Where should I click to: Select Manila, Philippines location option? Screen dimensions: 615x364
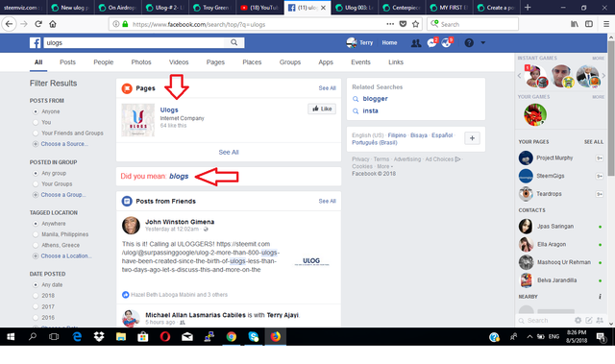pos(36,234)
